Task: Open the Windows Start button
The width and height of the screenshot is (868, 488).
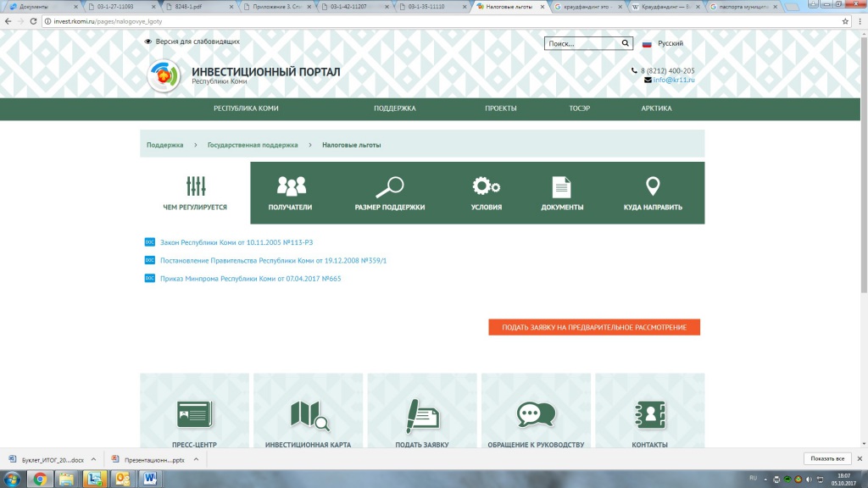Action: [12, 479]
